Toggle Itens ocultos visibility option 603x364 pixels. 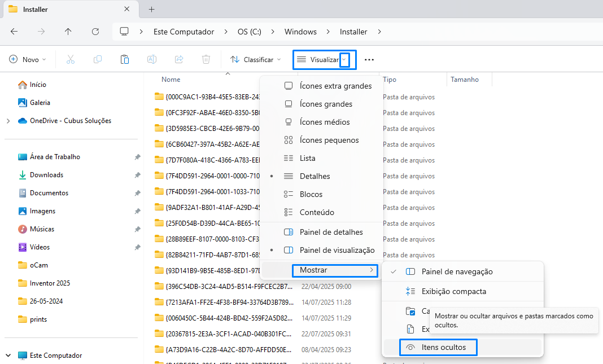point(443,347)
